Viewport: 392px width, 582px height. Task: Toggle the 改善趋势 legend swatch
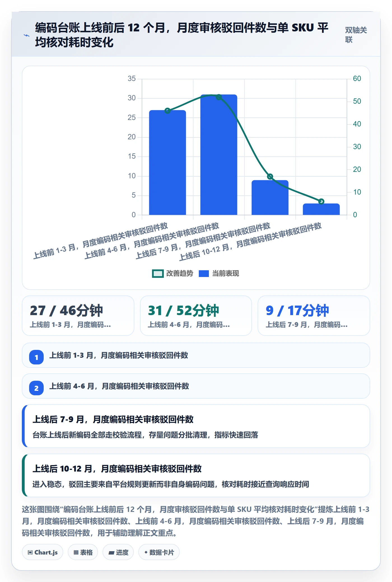158,274
